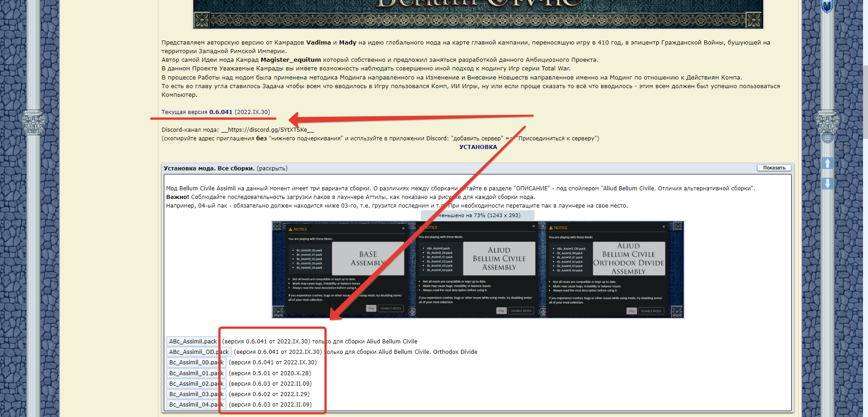Click the blue M shield icon
Screen dimensions: 868x417
click(827, 6)
